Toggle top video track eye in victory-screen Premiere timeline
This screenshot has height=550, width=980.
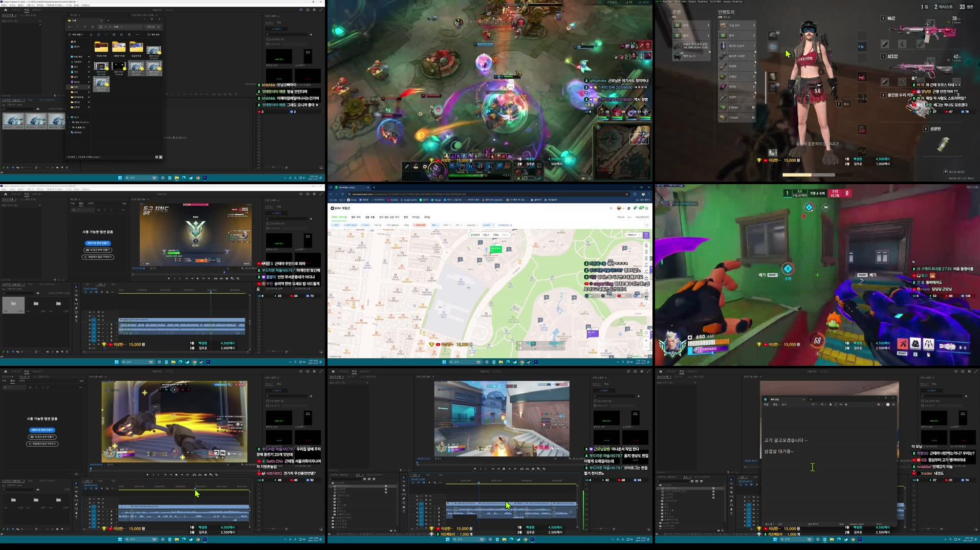[x=102, y=312]
